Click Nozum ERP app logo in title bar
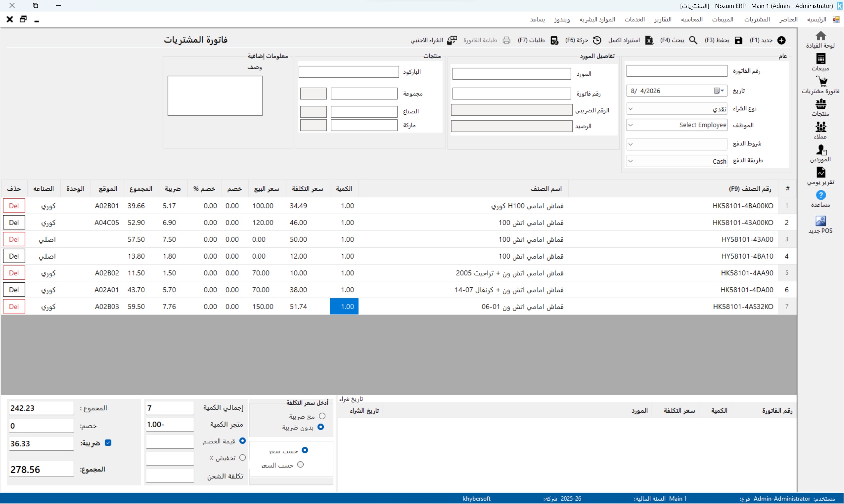Image resolution: width=844 pixels, height=504 pixels. coord(839,6)
